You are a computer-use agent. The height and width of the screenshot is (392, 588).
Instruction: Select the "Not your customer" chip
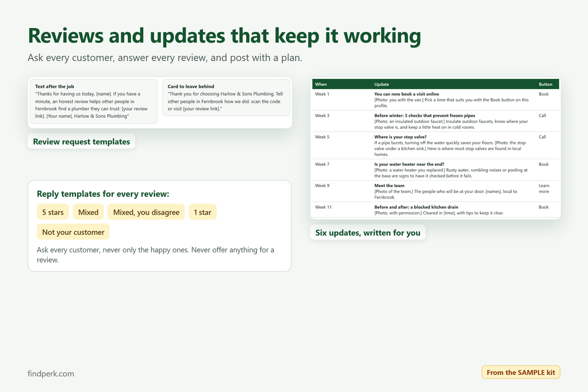(x=73, y=232)
